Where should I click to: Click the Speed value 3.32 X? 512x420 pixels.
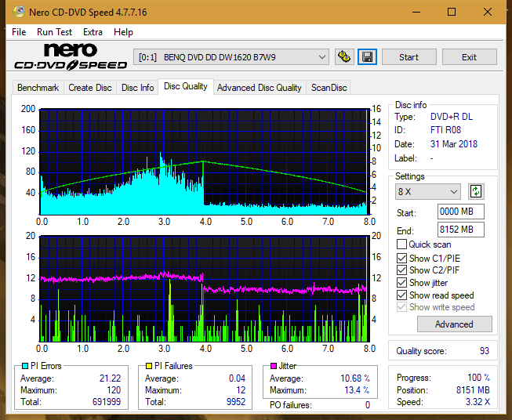[x=478, y=402]
